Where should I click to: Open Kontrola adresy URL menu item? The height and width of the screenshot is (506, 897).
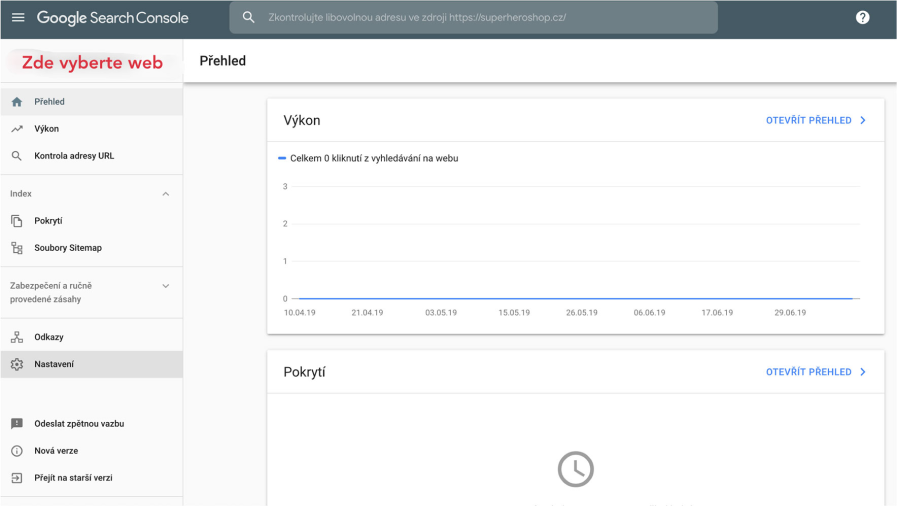(x=92, y=156)
